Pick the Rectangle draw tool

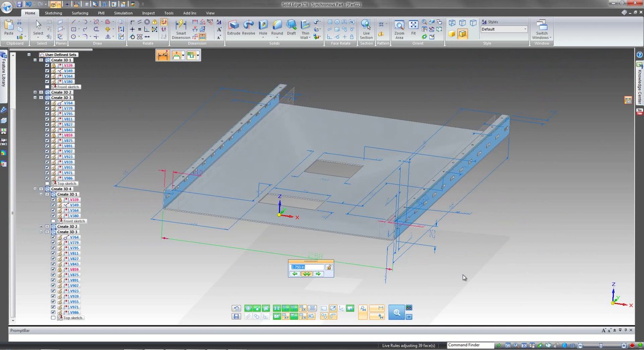click(73, 29)
